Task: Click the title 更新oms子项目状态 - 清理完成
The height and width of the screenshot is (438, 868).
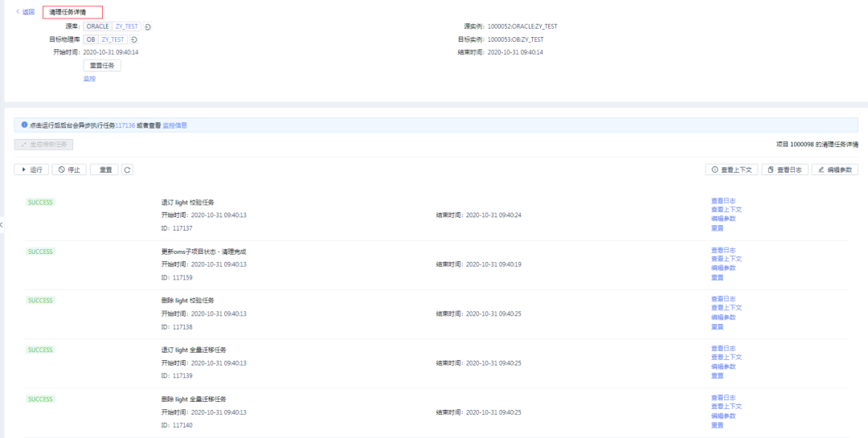Action: point(203,252)
